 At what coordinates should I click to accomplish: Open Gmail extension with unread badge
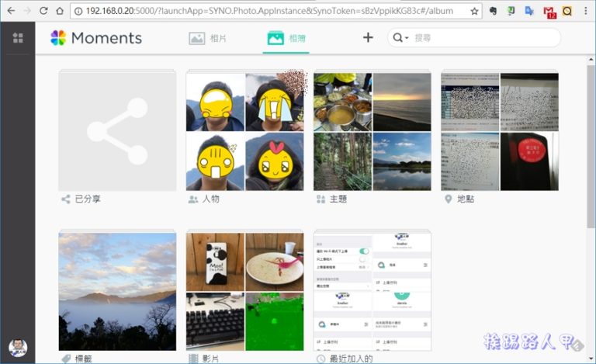[x=549, y=12]
